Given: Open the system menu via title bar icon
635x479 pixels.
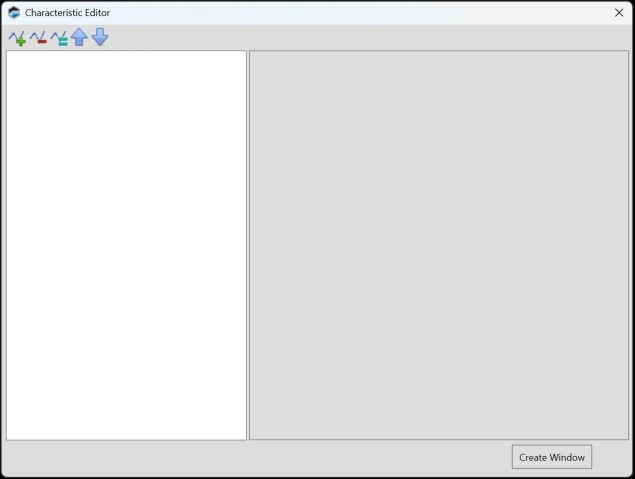Looking at the screenshot, I should (x=14, y=13).
